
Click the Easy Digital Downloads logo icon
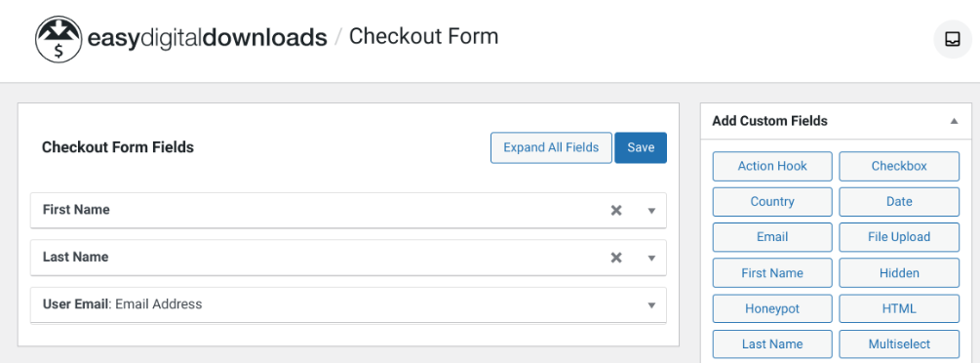coord(59,39)
